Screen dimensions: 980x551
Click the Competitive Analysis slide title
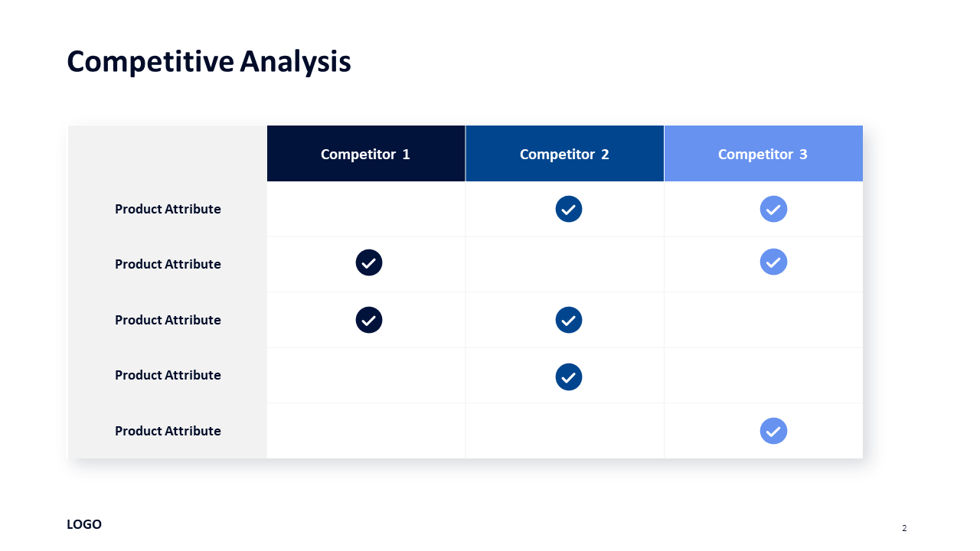pyautogui.click(x=209, y=61)
